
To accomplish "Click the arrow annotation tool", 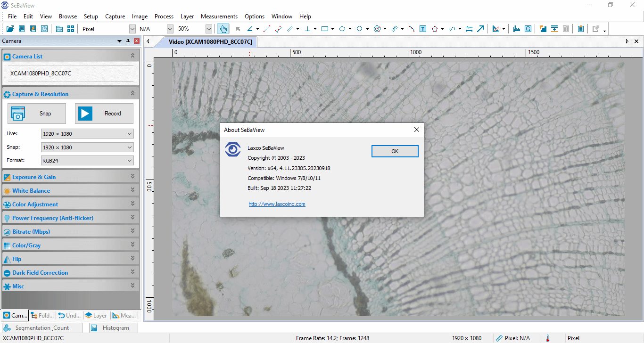I will (x=480, y=29).
